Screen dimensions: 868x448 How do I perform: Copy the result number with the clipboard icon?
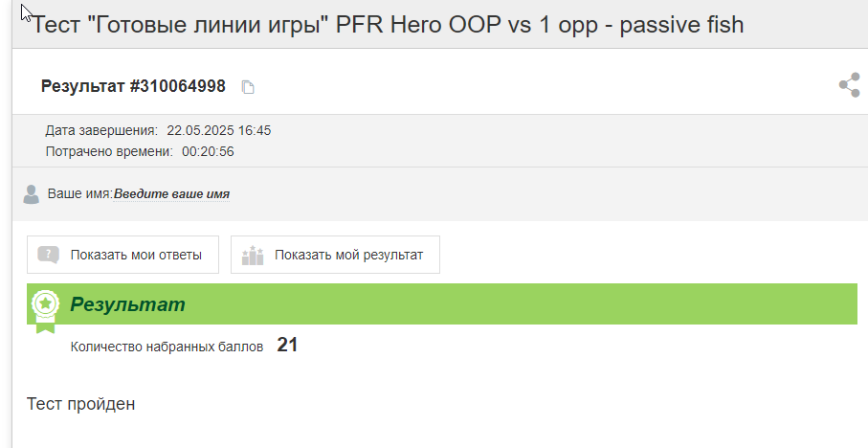pyautogui.click(x=248, y=87)
